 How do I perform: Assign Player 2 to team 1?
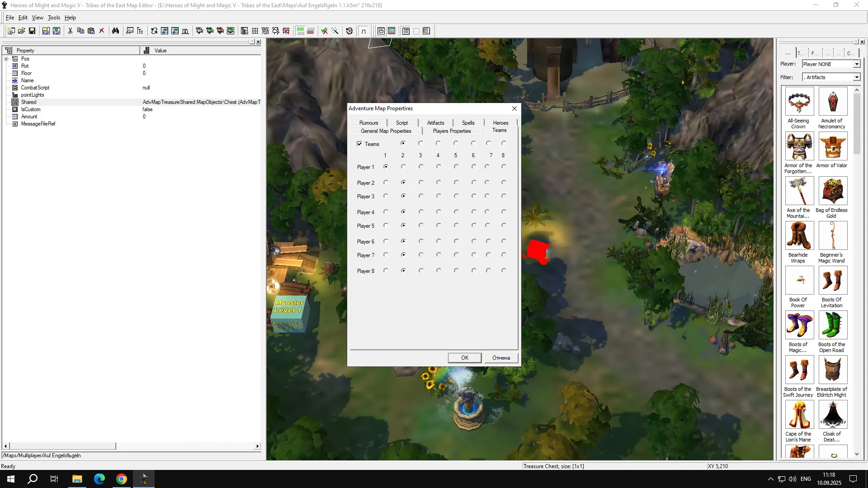tap(386, 183)
